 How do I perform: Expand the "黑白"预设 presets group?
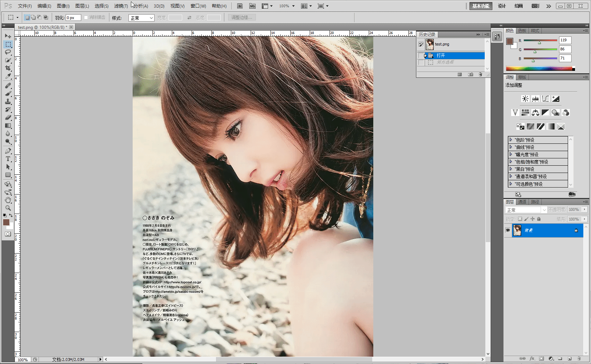point(511,169)
